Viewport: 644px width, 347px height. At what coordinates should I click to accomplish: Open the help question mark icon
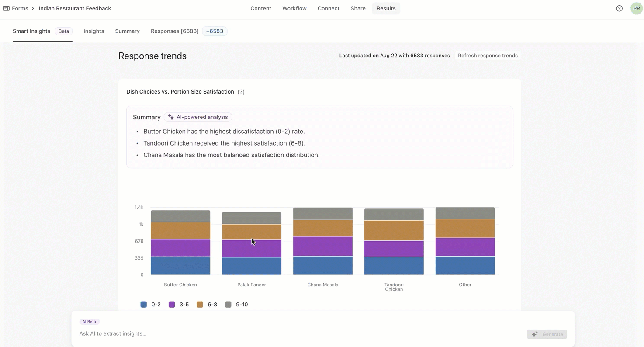(x=619, y=8)
